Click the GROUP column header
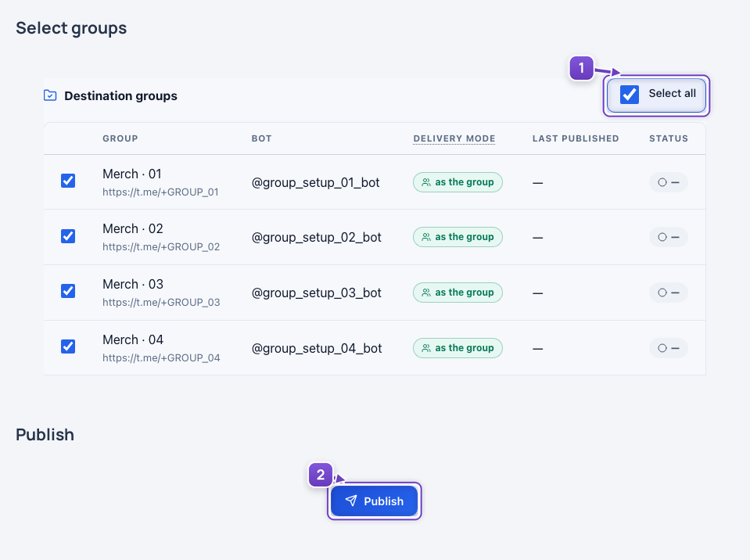The height and width of the screenshot is (560, 750). 120,138
